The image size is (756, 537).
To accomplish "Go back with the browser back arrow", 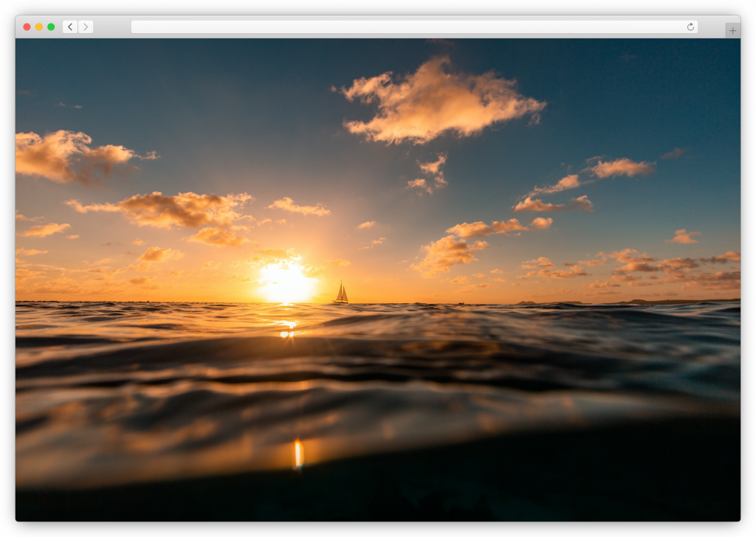I will [x=70, y=27].
